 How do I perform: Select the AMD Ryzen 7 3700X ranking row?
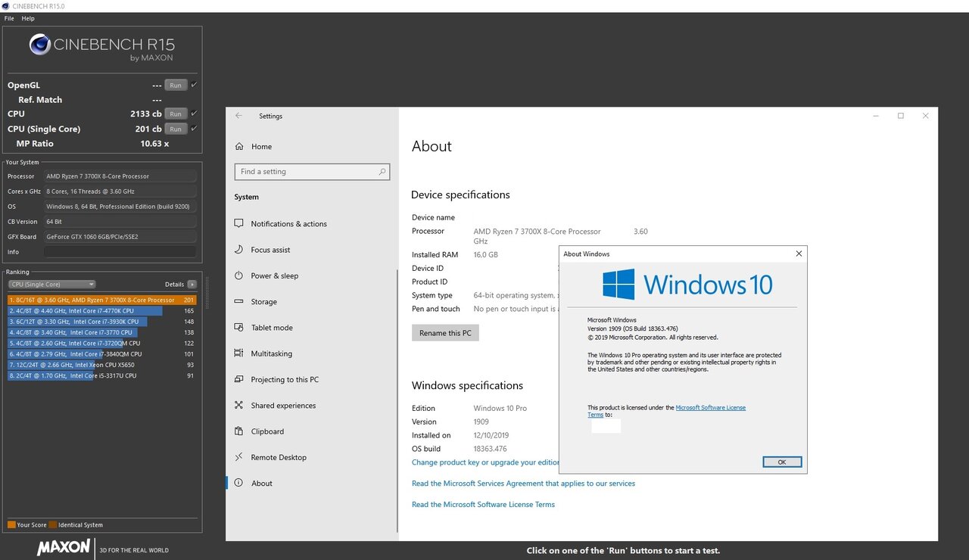[x=101, y=300]
